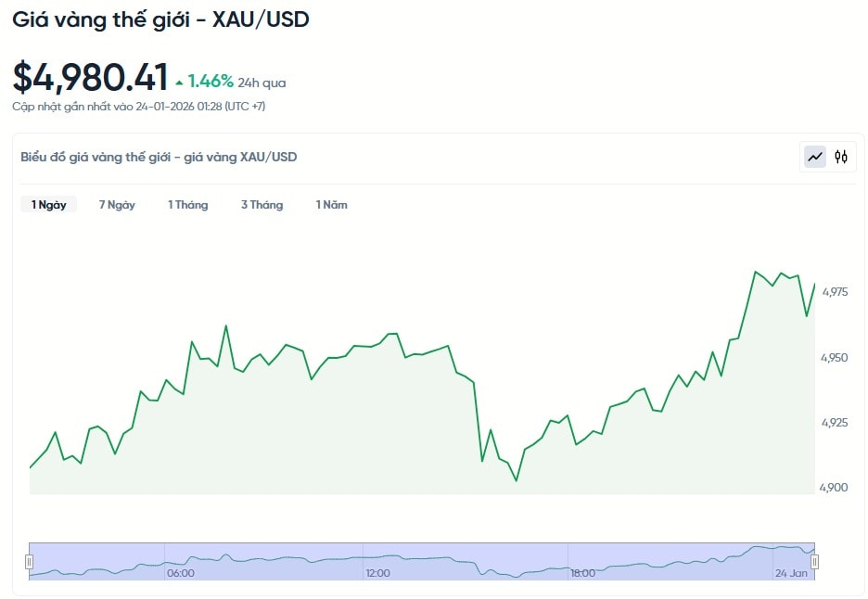This screenshot has height=599, width=868.
Task: Show the 1 Năm chart range
Action: tap(331, 204)
